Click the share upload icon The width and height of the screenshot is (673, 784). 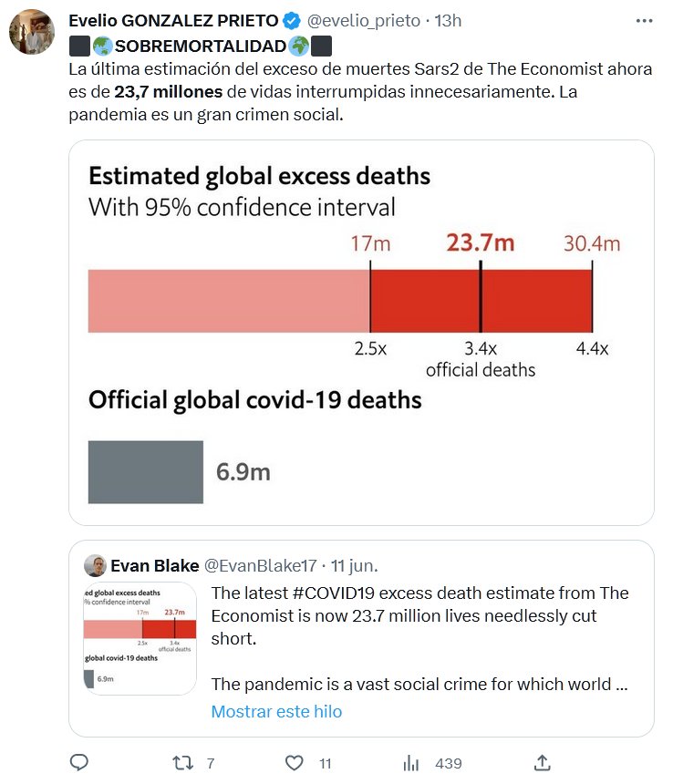[x=542, y=762]
